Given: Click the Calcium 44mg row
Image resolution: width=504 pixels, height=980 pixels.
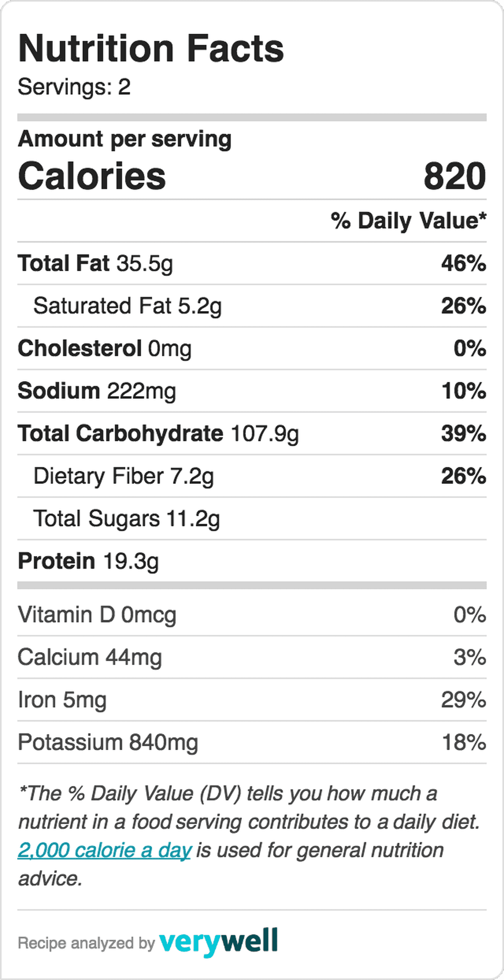Looking at the screenshot, I should (252, 657).
